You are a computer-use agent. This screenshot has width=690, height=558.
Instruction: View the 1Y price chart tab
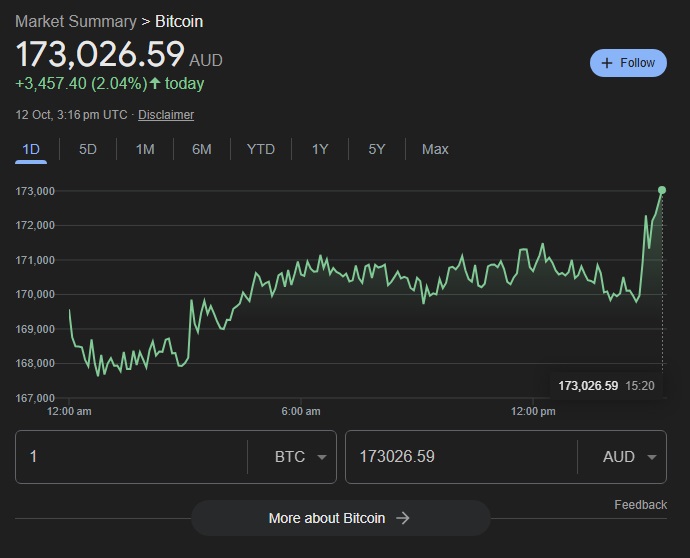coord(319,149)
